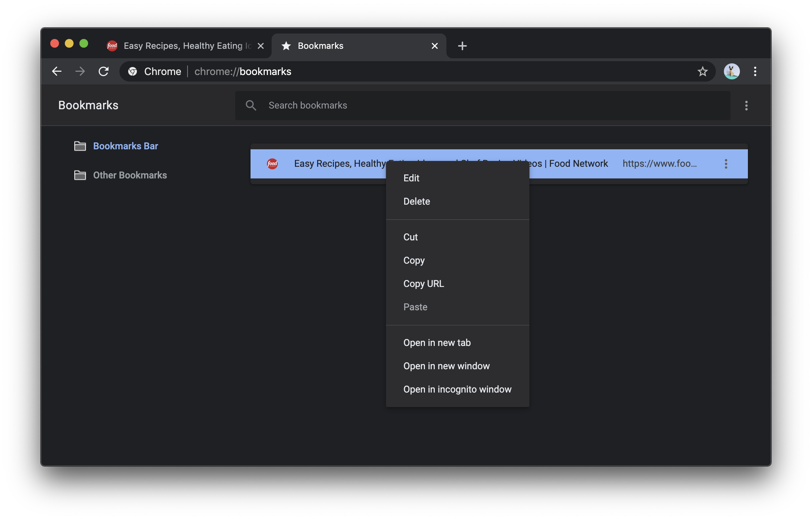
Task: Click the Chrome label in address bar
Action: click(163, 71)
